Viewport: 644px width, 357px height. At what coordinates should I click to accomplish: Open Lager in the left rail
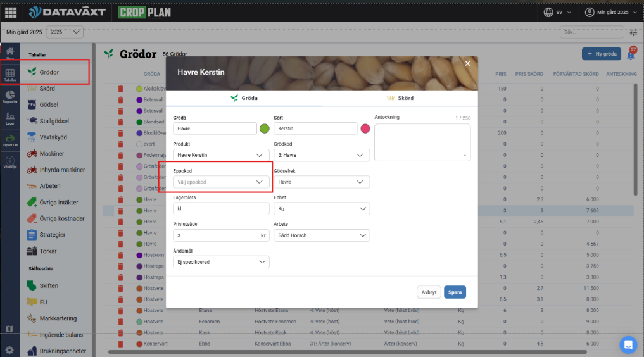point(10,117)
